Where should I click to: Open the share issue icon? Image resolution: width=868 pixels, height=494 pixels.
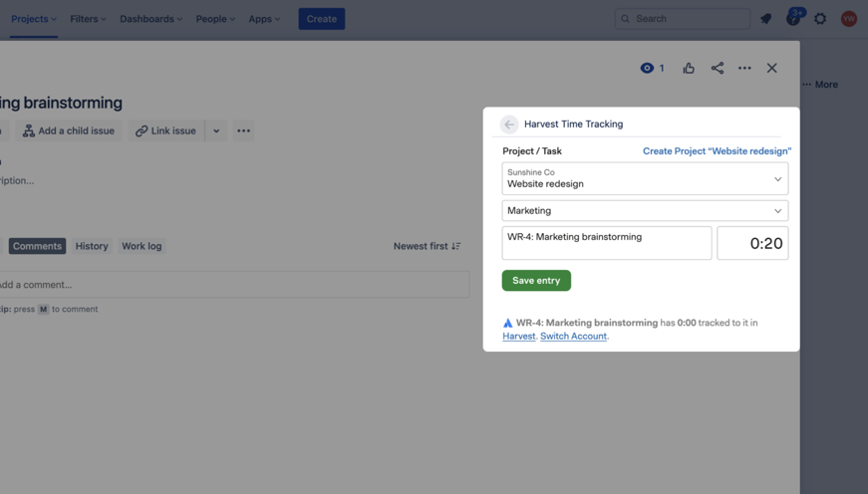718,68
